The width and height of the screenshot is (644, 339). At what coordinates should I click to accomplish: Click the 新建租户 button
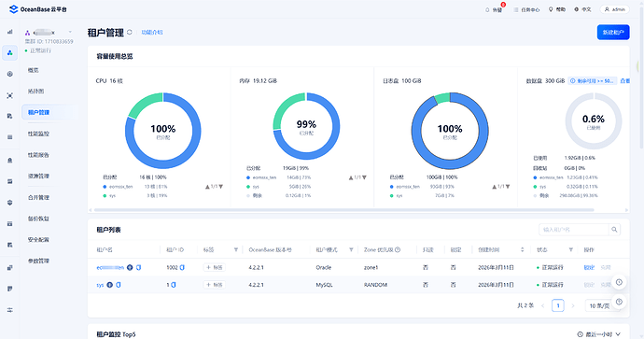click(x=613, y=32)
